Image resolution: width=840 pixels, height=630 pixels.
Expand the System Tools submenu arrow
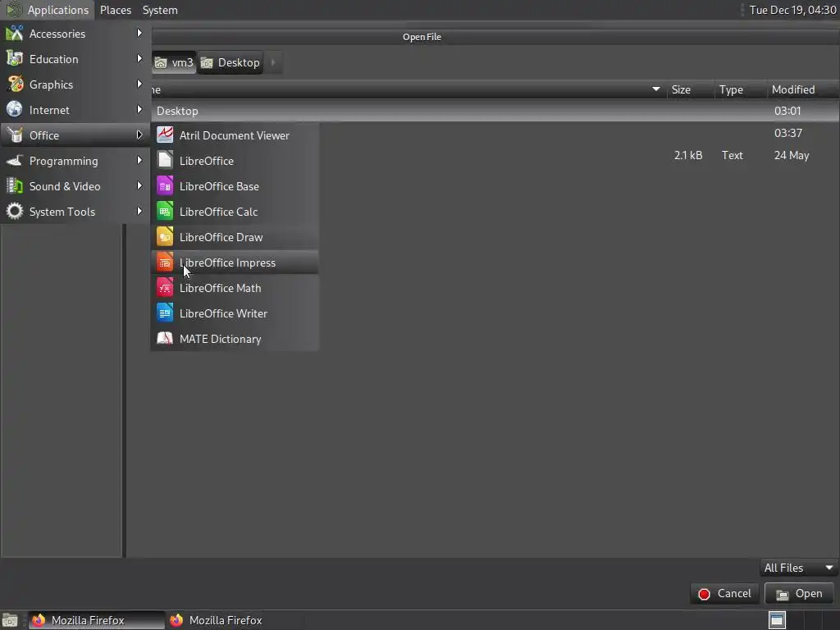139,211
